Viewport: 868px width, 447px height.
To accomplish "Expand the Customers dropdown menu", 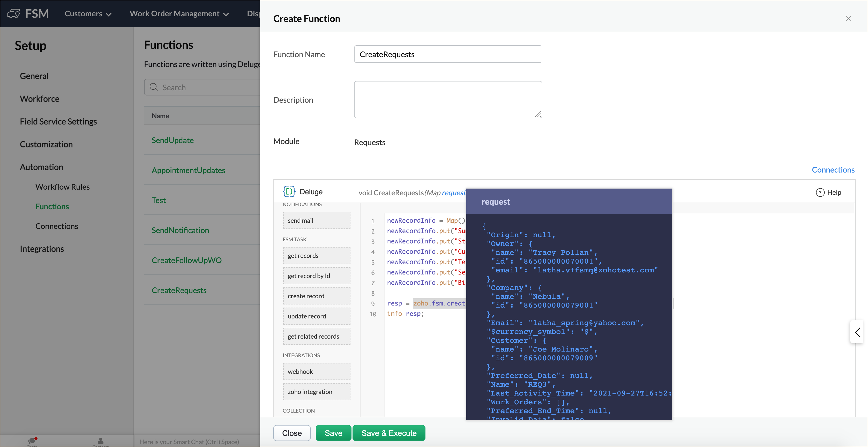I will pos(88,14).
